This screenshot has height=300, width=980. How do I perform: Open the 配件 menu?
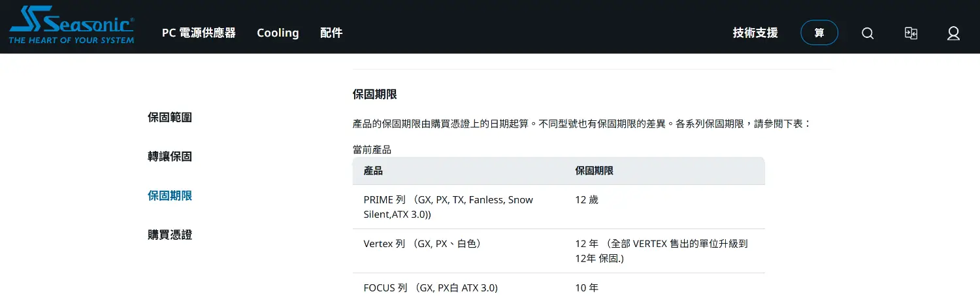click(331, 33)
